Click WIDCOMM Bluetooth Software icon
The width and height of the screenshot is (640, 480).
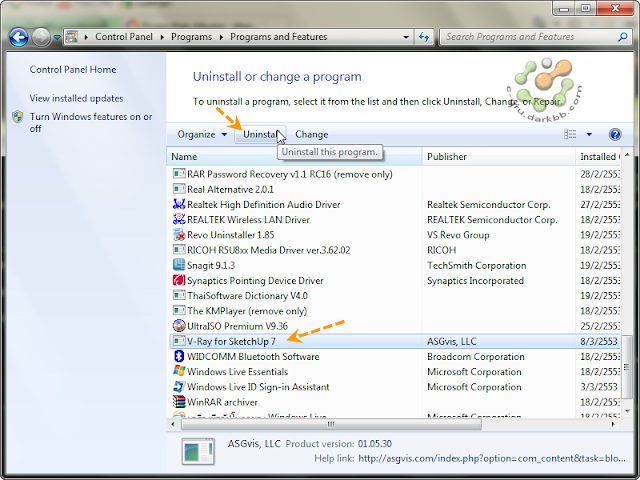coord(179,356)
